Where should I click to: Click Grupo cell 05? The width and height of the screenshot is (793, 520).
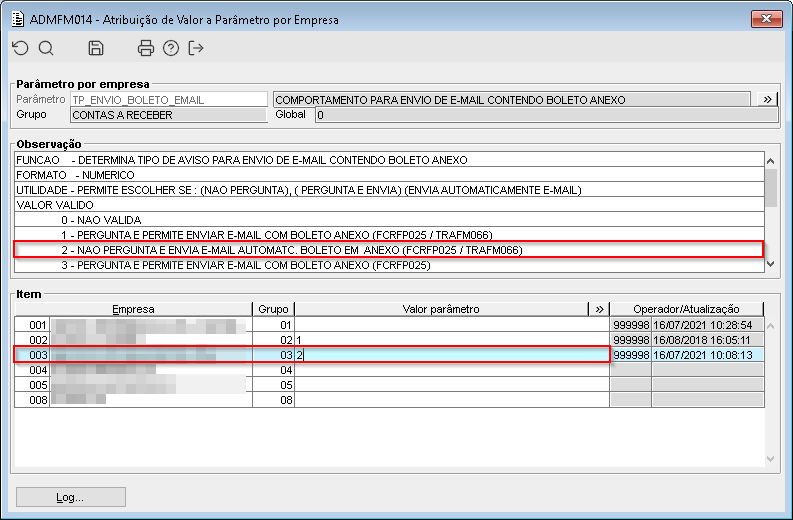pyautogui.click(x=273, y=385)
